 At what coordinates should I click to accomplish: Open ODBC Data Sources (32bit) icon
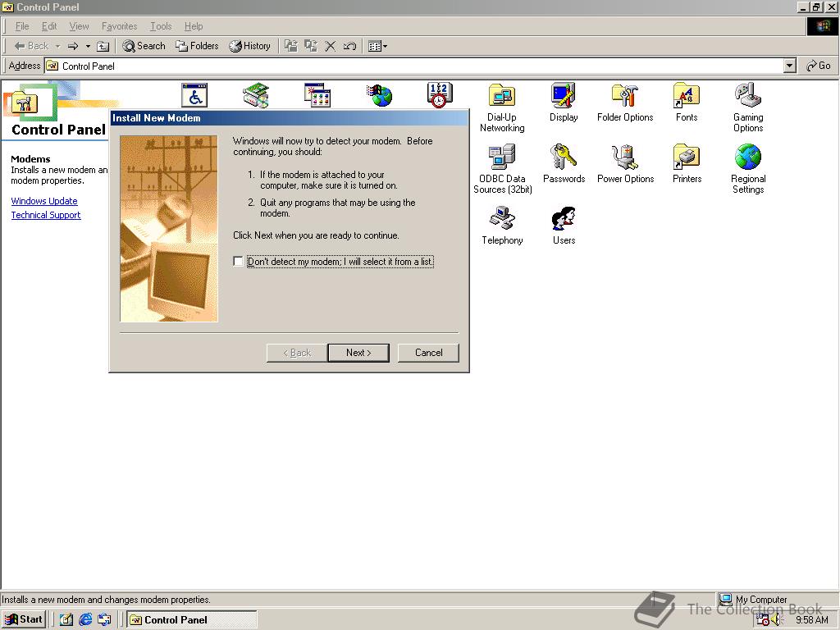point(503,169)
